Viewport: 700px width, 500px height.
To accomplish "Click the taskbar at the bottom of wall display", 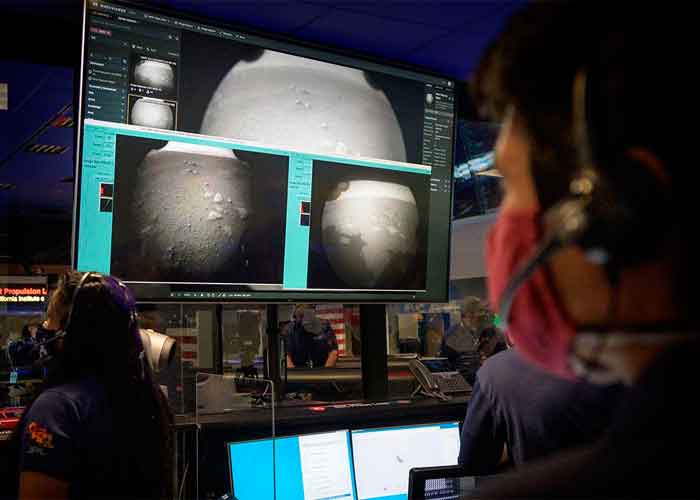I will click(260, 294).
